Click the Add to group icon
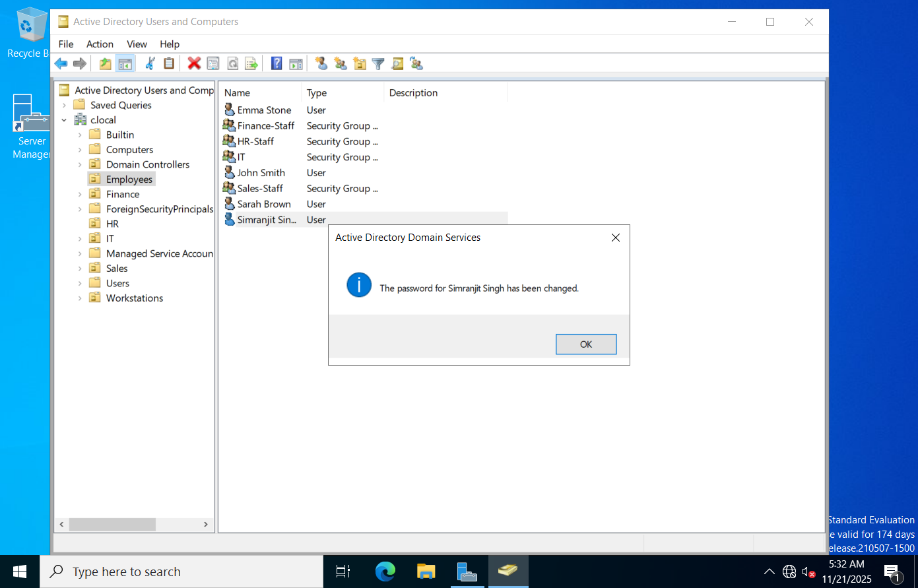The height and width of the screenshot is (588, 918). [x=416, y=63]
